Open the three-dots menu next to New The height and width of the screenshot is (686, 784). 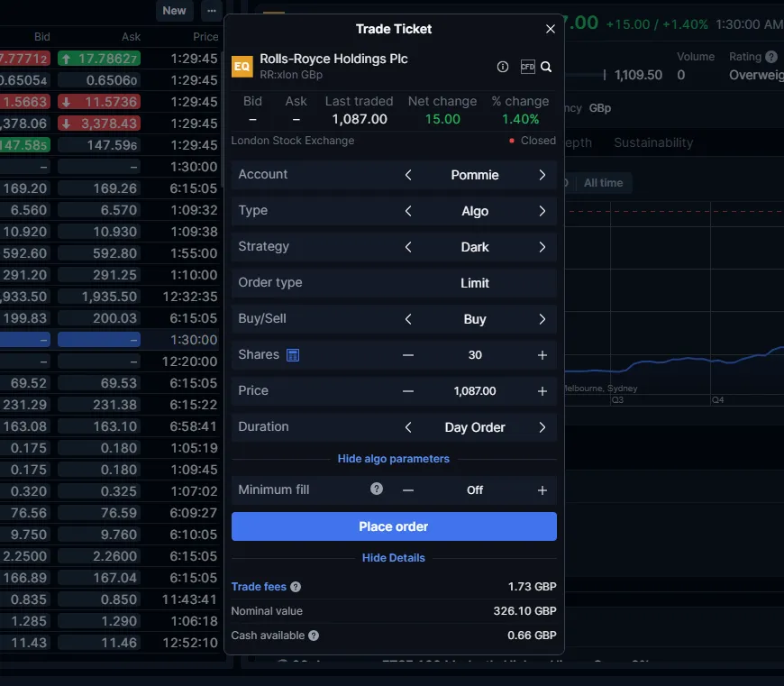[x=212, y=11]
